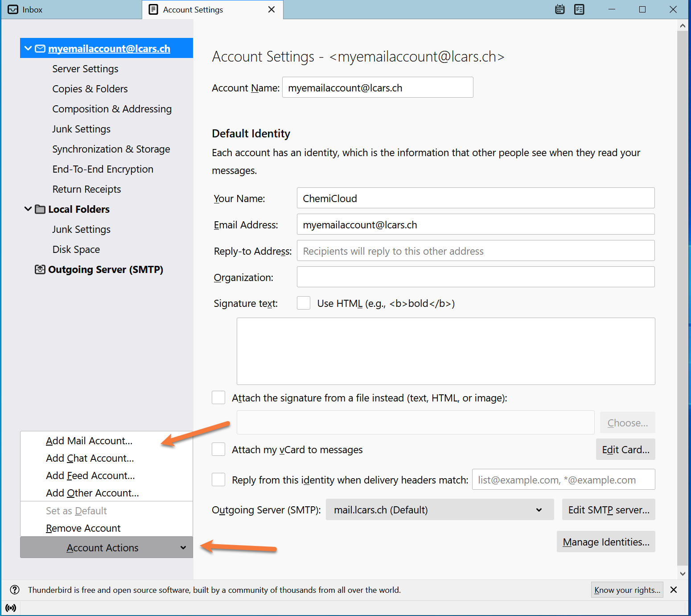
Task: Open the Tasks icon in title bar
Action: point(579,9)
